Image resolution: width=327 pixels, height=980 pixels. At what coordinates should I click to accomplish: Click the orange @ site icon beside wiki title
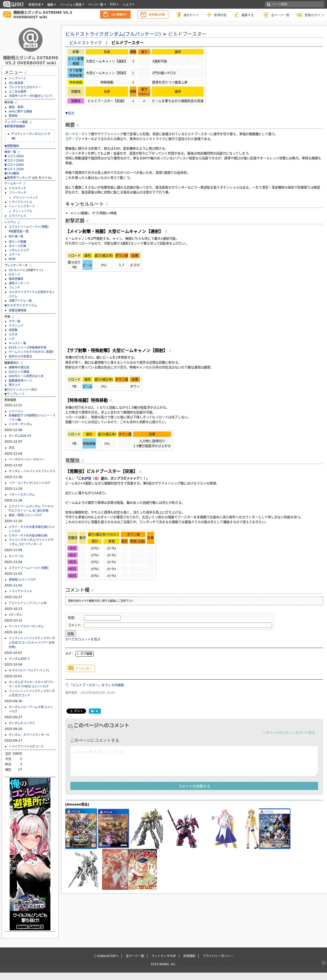click(7, 15)
